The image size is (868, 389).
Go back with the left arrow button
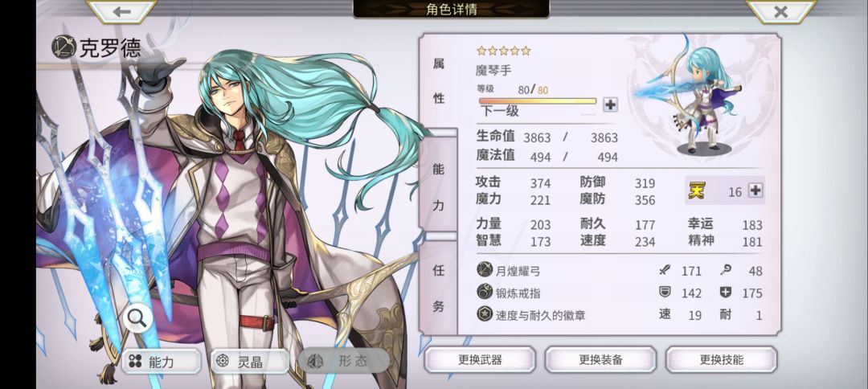pos(122,11)
